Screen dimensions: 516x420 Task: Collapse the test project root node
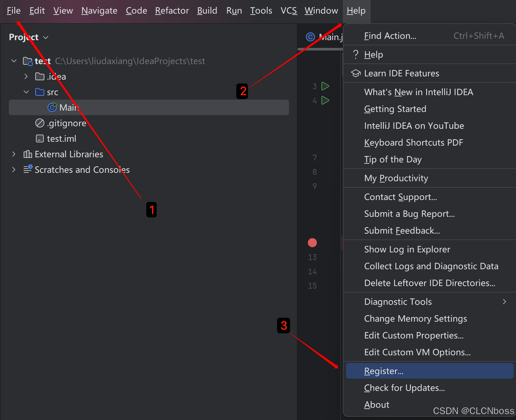(x=14, y=61)
